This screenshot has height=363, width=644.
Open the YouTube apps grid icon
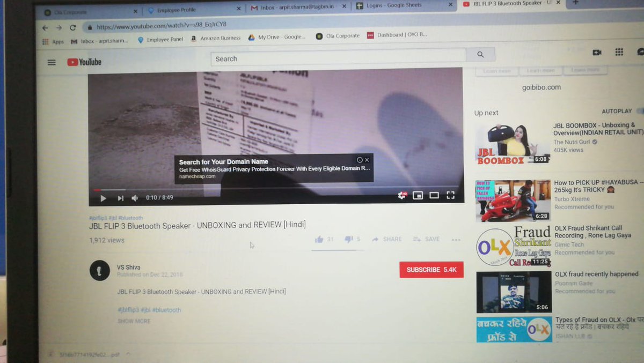pyautogui.click(x=619, y=52)
